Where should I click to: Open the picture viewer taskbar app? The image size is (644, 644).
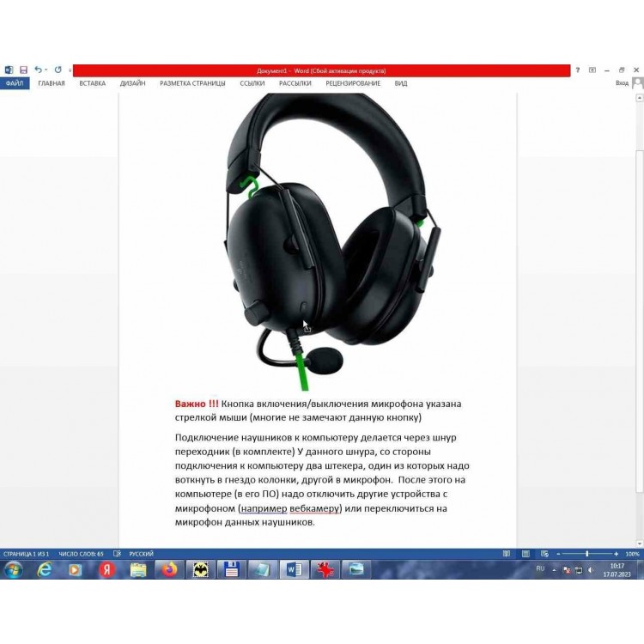point(356,570)
